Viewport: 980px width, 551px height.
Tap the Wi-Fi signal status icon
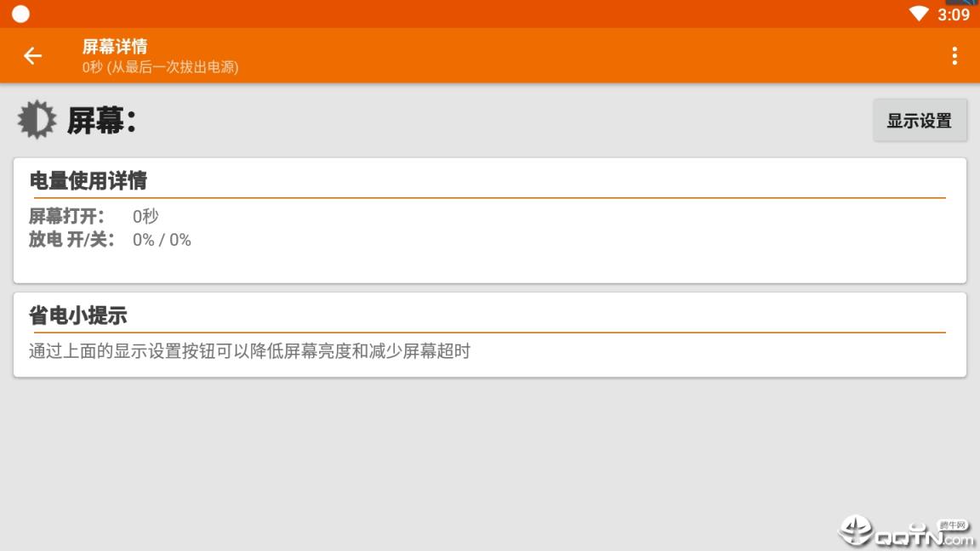[x=918, y=14]
